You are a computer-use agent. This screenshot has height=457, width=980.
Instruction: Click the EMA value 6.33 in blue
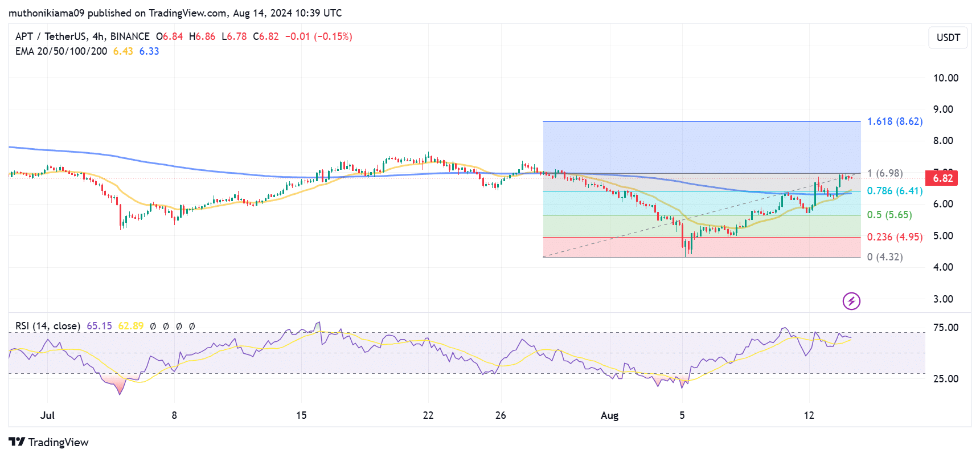pyautogui.click(x=149, y=51)
